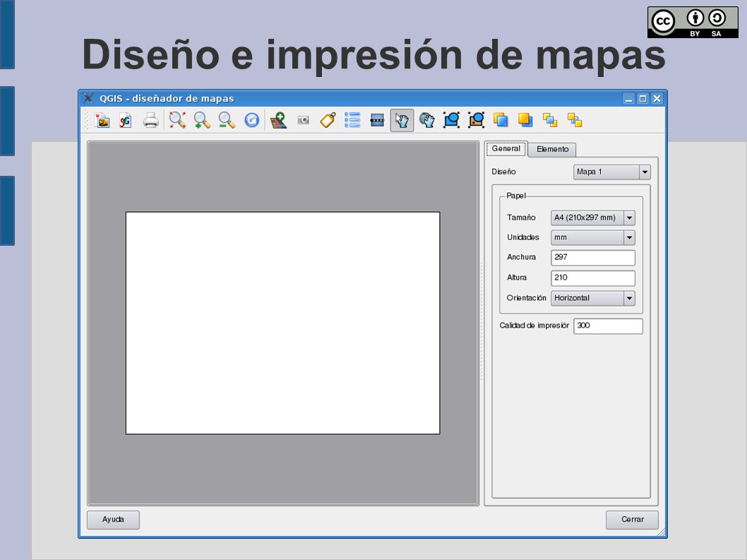The image size is (747, 560).
Task: Open the Diseño dropdown showing Mapa 1
Action: [611, 172]
